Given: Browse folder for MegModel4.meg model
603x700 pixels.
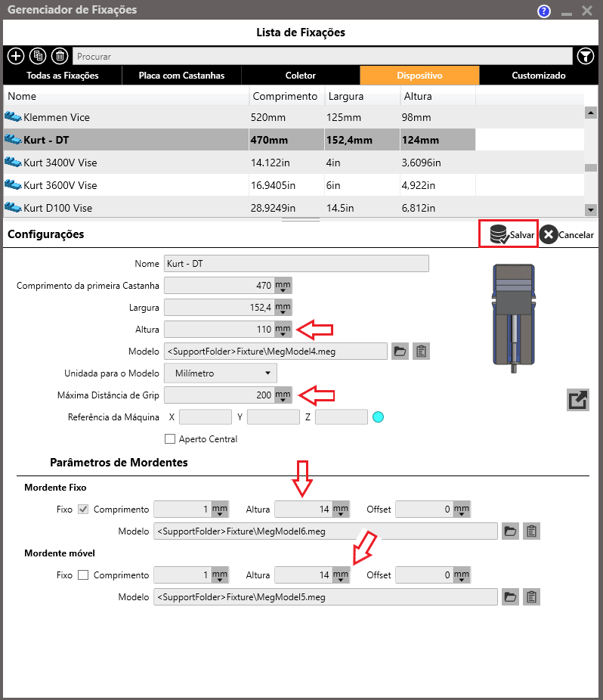Looking at the screenshot, I should (400, 352).
